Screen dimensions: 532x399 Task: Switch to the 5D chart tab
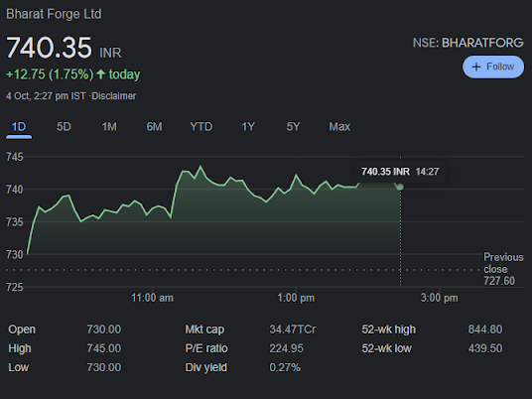[x=64, y=127]
